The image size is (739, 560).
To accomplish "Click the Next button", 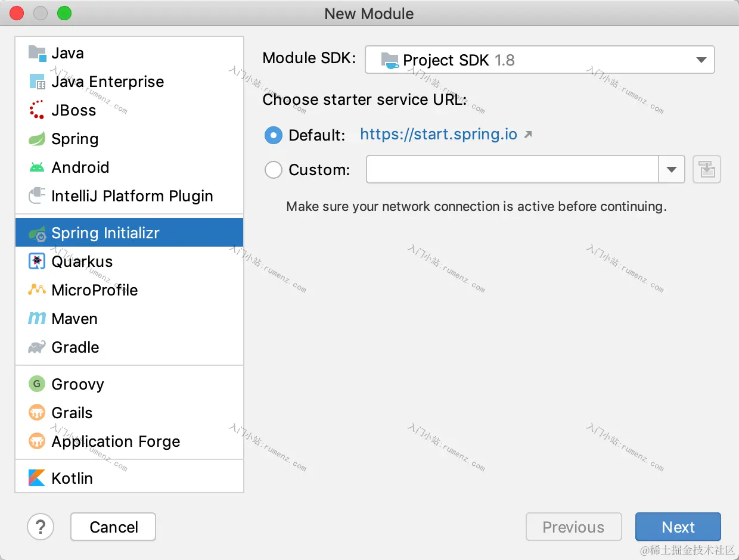I will pyautogui.click(x=678, y=527).
